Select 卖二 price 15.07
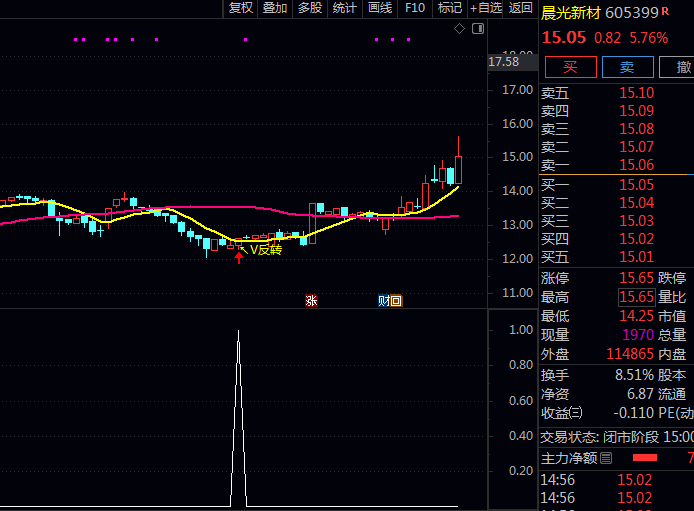Viewport: 694px width, 511px height. (x=636, y=147)
